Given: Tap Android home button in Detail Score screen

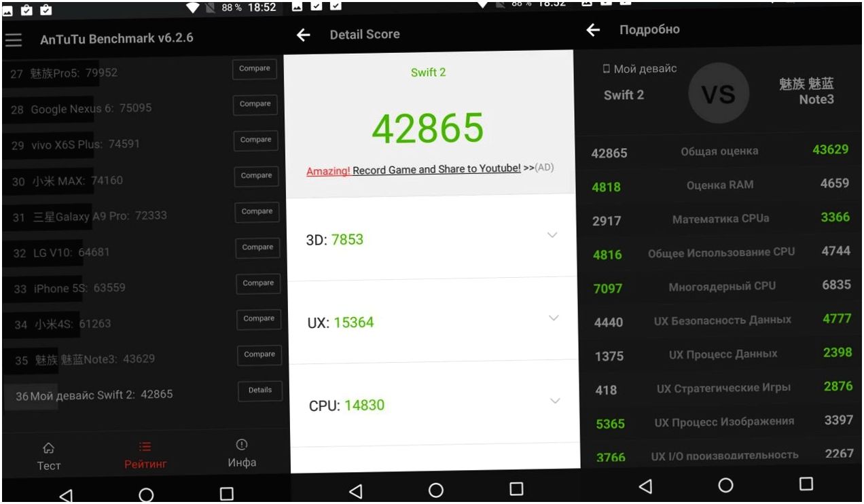Looking at the screenshot, I should coord(436,490).
